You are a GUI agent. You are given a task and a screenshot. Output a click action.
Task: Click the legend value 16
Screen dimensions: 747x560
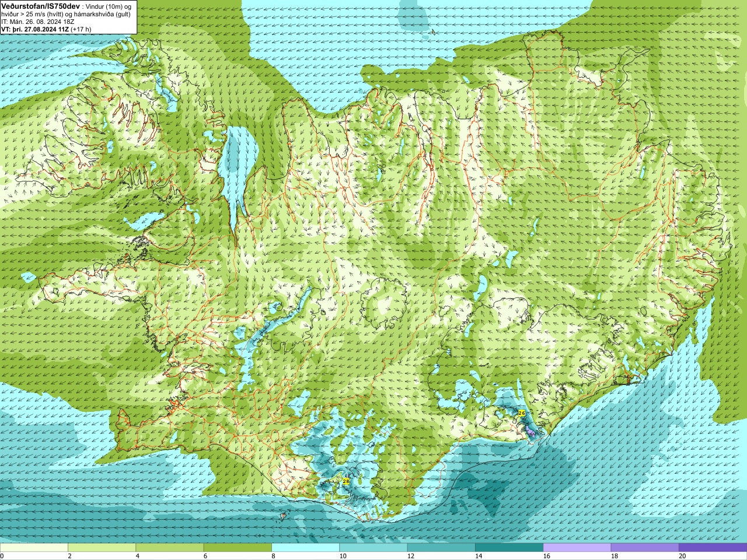(x=546, y=556)
